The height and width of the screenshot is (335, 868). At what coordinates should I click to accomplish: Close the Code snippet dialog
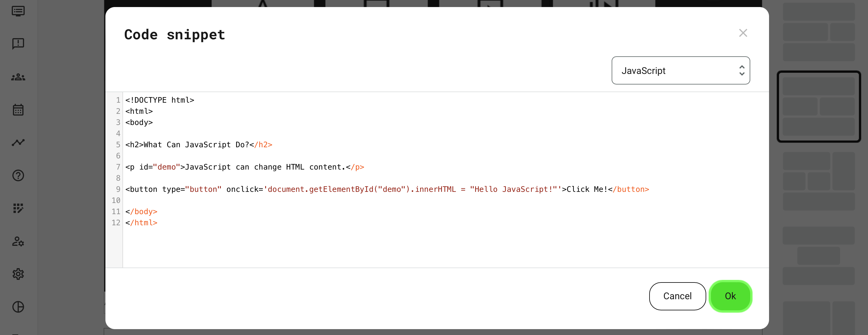click(x=743, y=33)
